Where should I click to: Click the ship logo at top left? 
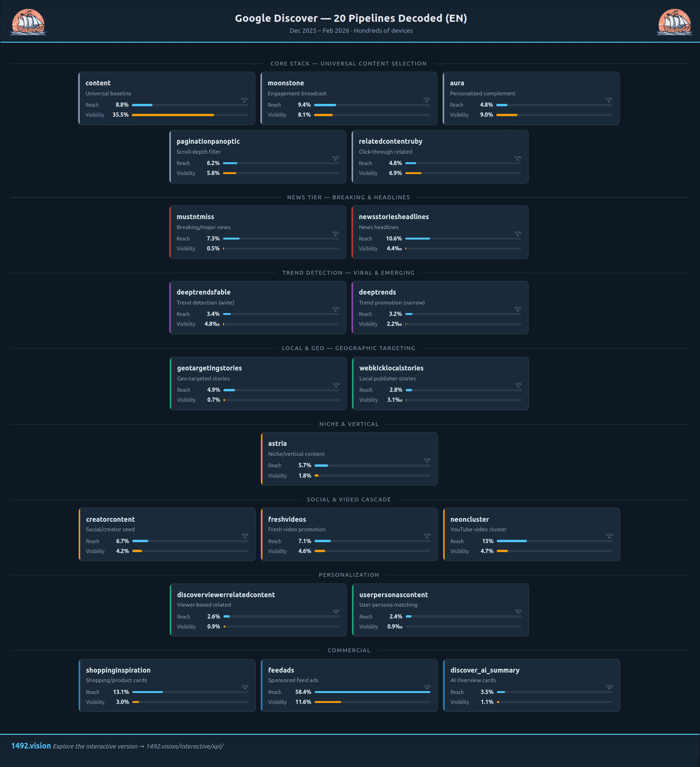(x=28, y=22)
